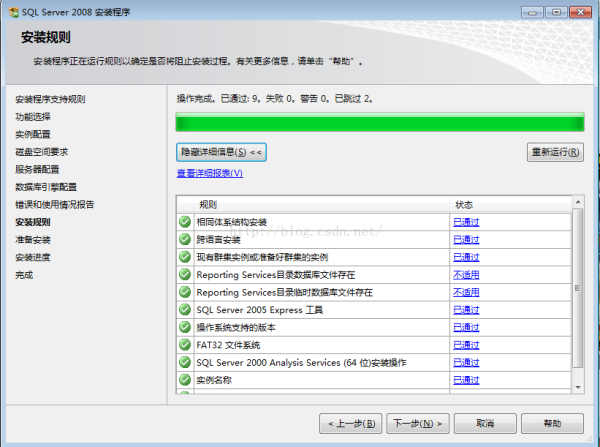
Task: Select 服务器配置 step in sidebar
Action: coord(37,170)
